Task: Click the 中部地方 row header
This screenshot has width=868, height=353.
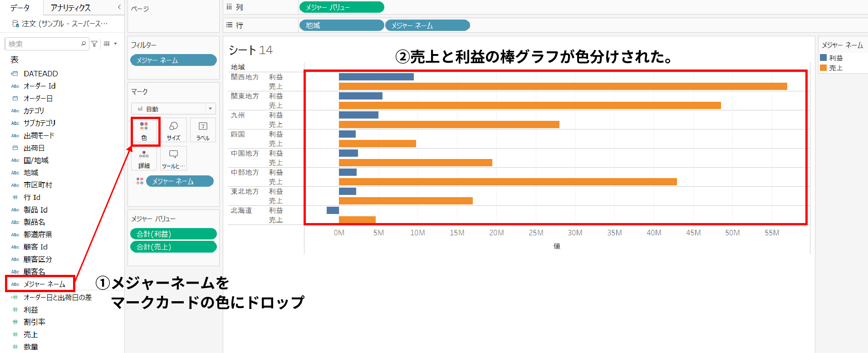Action: [245, 173]
